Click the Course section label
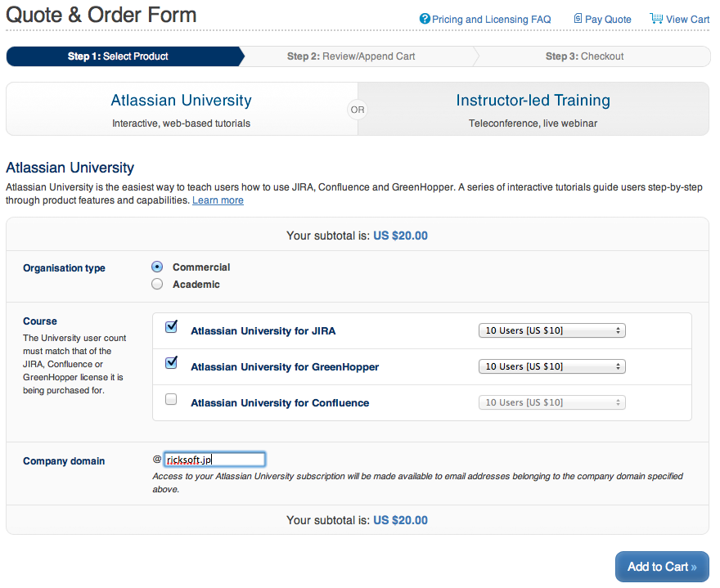 [x=40, y=321]
